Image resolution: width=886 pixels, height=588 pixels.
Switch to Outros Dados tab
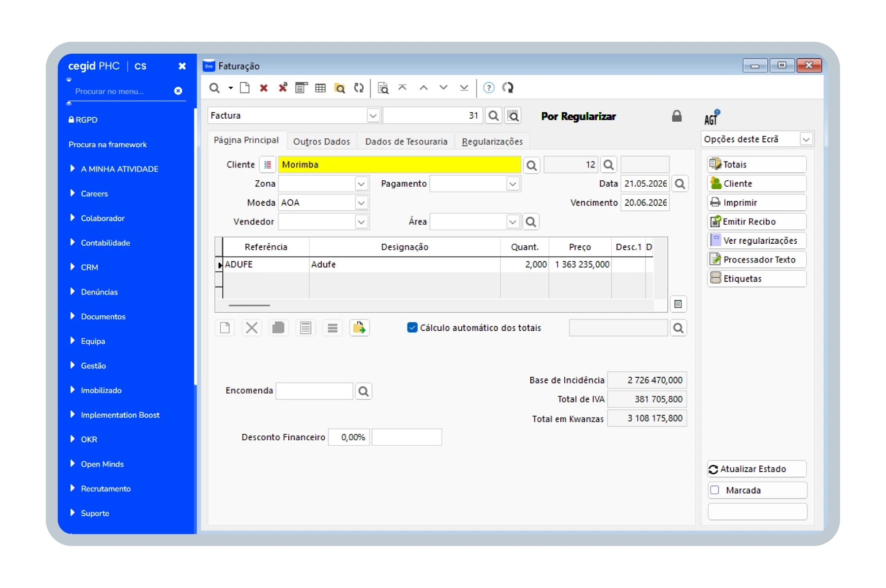pyautogui.click(x=321, y=141)
